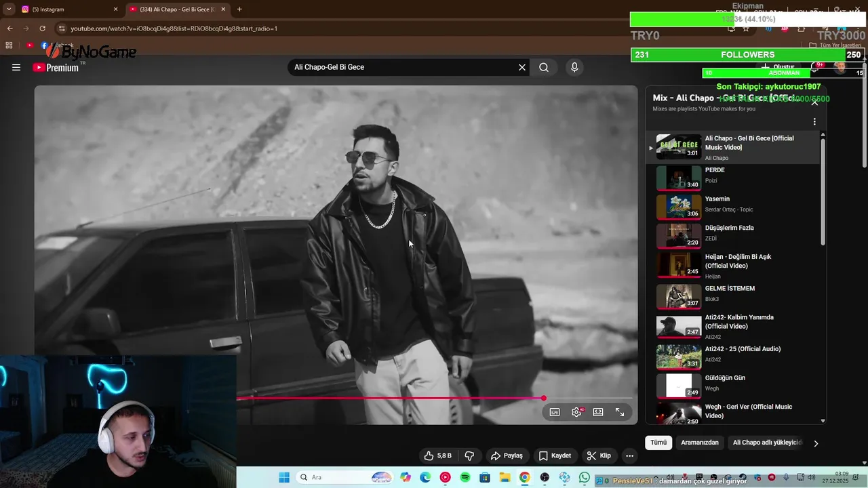The width and height of the screenshot is (868, 488).
Task: Open more actions menu below the video
Action: 630,455
